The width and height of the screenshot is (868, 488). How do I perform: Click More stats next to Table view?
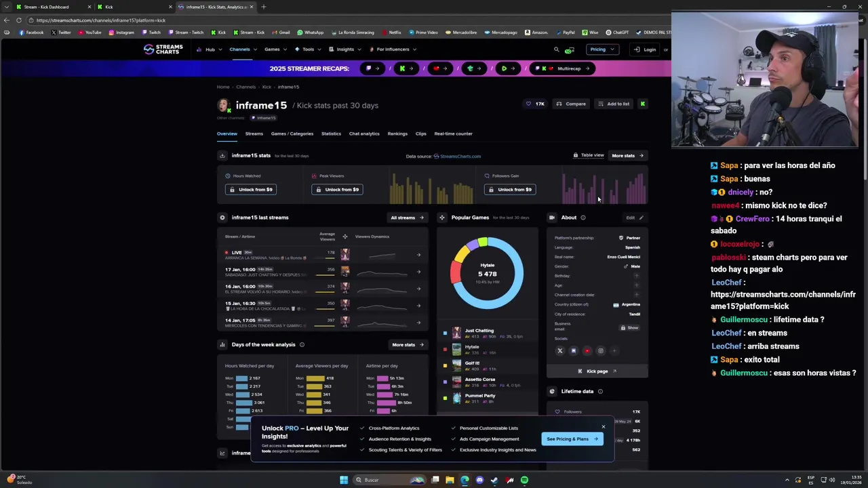coord(627,155)
